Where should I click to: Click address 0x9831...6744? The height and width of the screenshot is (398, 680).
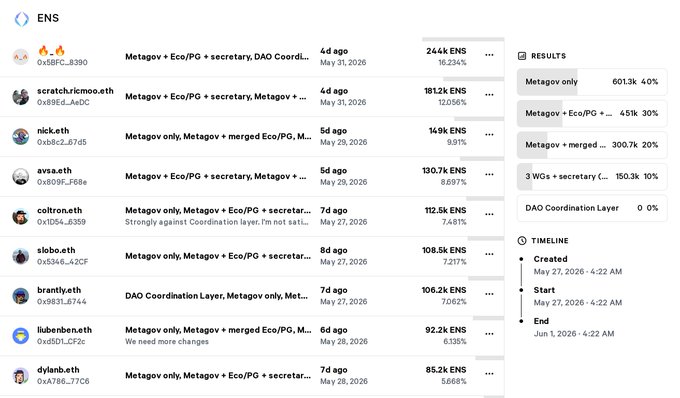62,302
